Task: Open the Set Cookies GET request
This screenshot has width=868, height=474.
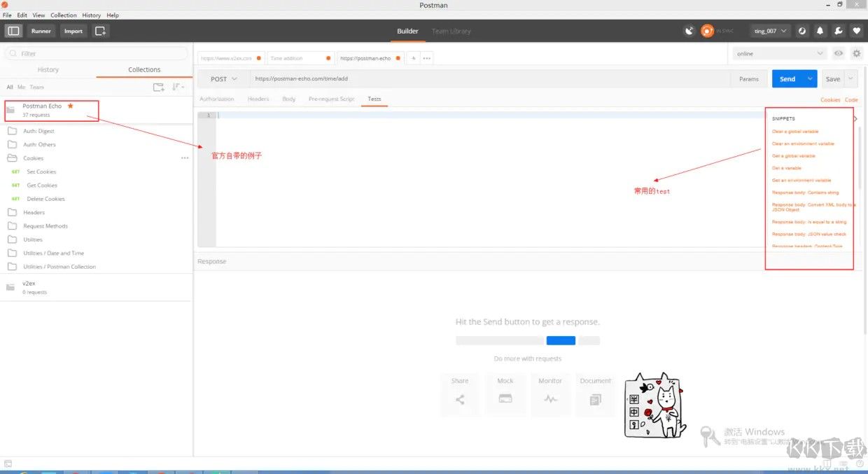Action: click(x=41, y=172)
